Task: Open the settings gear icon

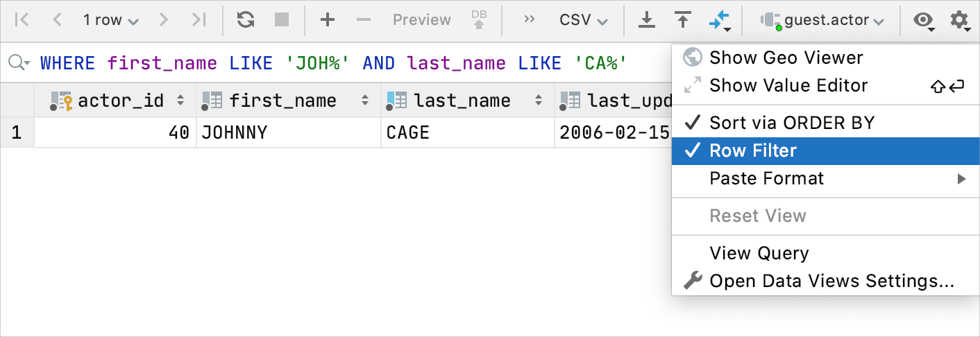Action: (960, 21)
